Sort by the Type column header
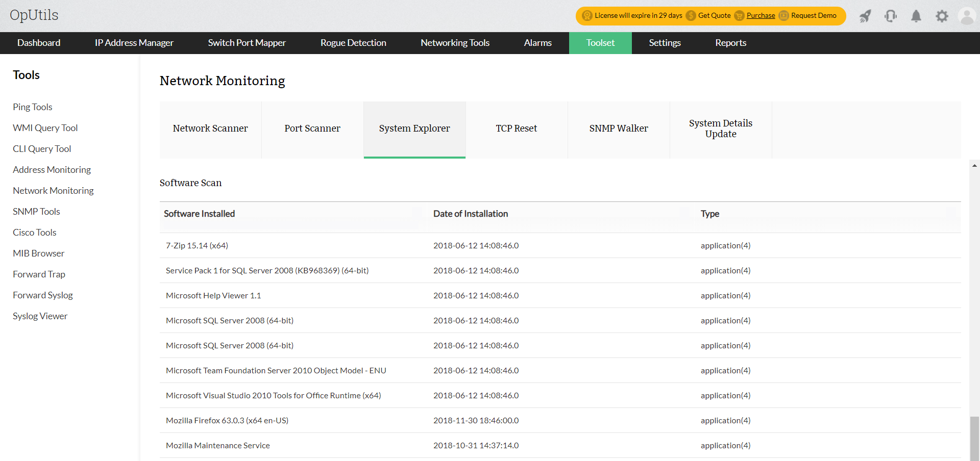 tap(710, 214)
